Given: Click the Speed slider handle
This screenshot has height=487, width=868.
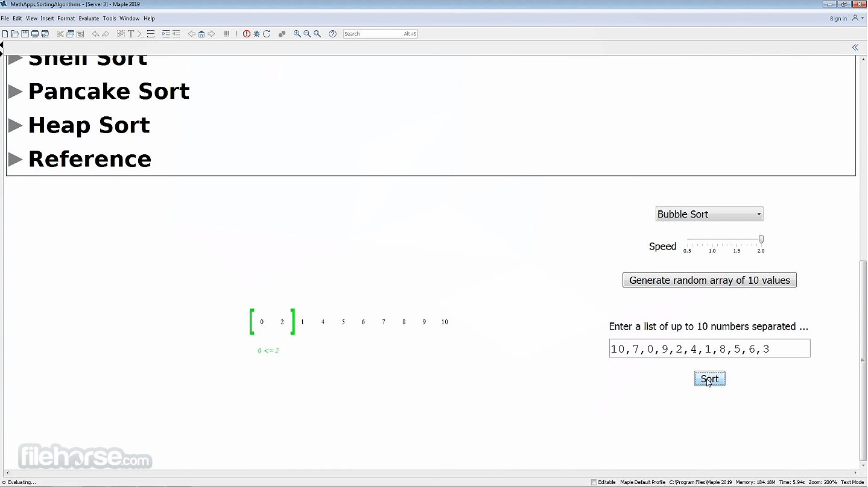Looking at the screenshot, I should coord(761,239).
